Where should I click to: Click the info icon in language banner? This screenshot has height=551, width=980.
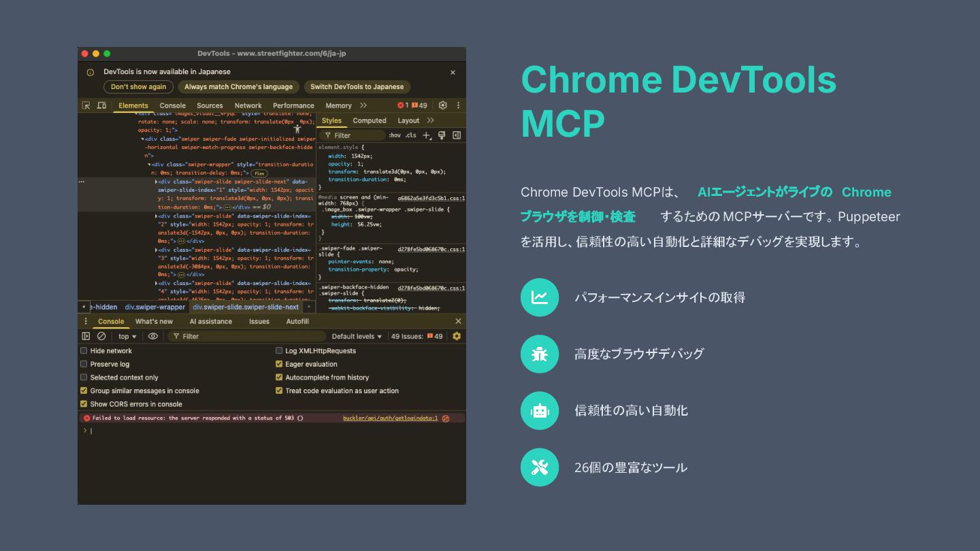(x=91, y=72)
